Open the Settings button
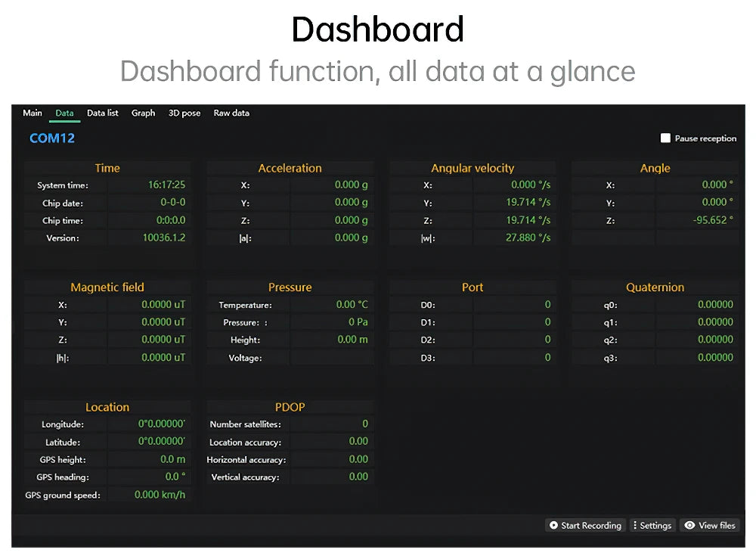The width and height of the screenshot is (756, 556). pos(652,525)
